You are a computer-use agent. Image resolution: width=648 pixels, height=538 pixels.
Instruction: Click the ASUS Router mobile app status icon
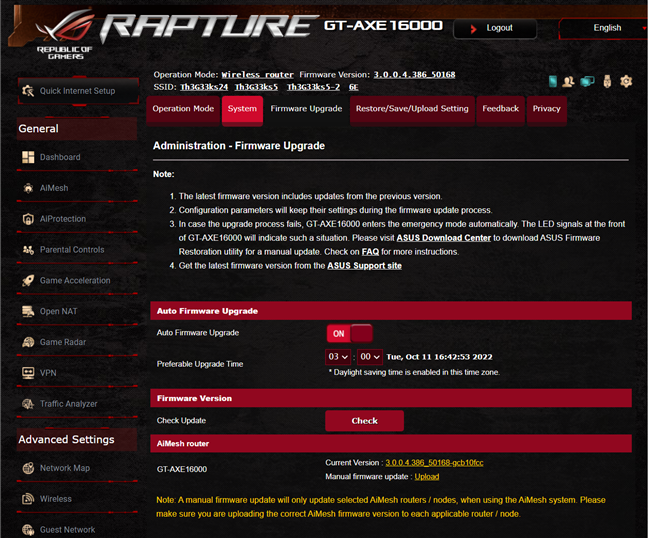pyautogui.click(x=553, y=81)
